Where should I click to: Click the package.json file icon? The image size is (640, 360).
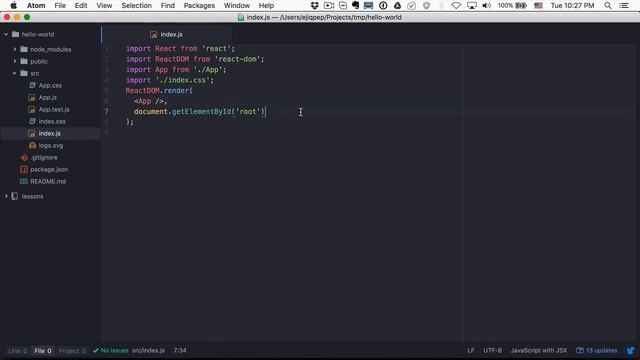tap(24, 169)
